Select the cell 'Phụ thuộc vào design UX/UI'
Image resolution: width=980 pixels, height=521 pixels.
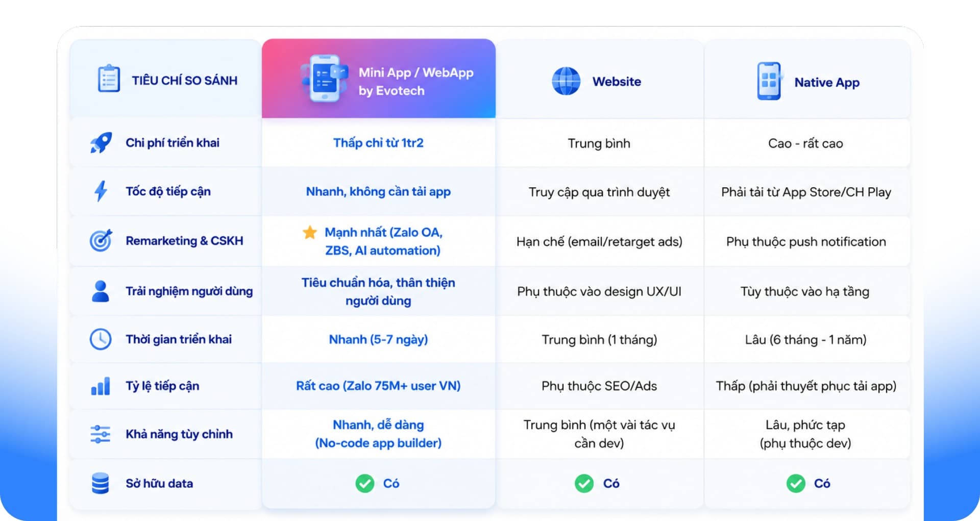click(x=599, y=291)
